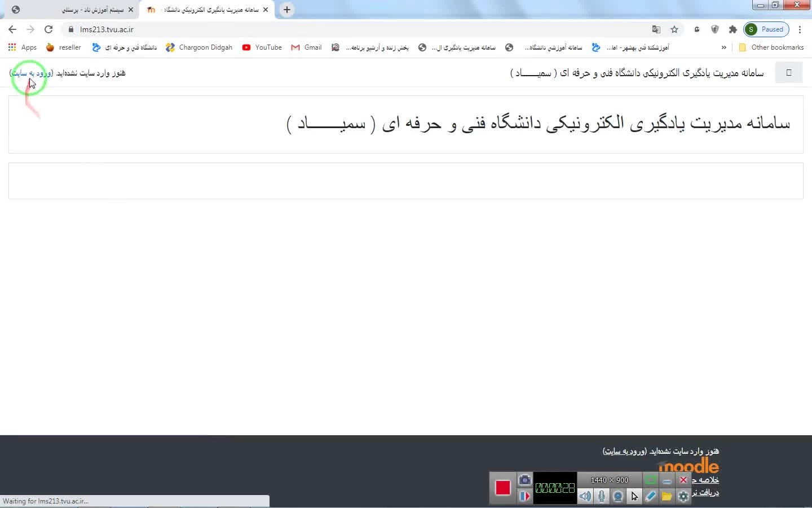
Task: Close the recorder toolbar with red X
Action: (683, 480)
